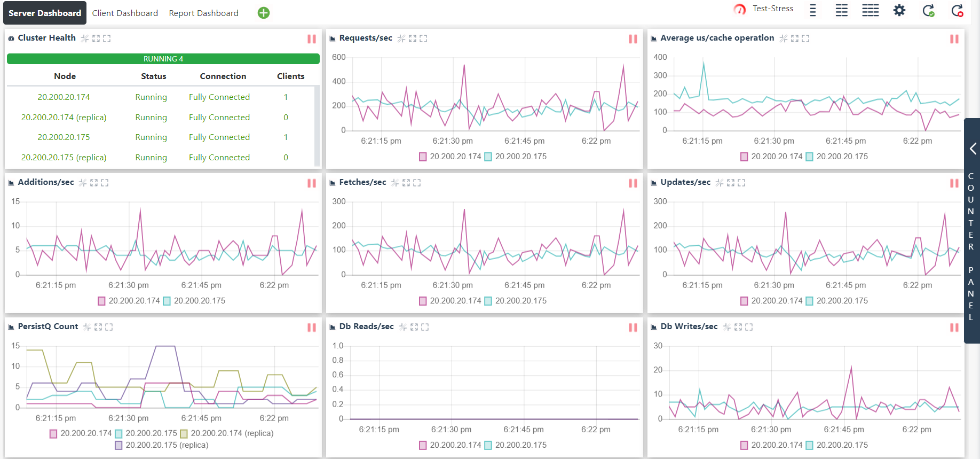
Task: Maximize PersistQ Count full screen
Action: coord(109,327)
